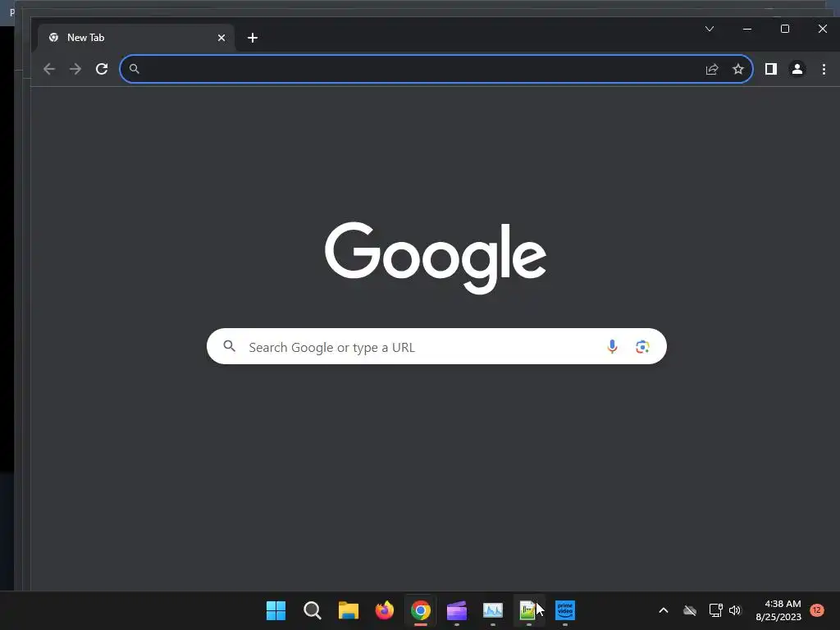The width and height of the screenshot is (840, 630).
Task: Open the Chrome three-dot menu
Action: 824,69
